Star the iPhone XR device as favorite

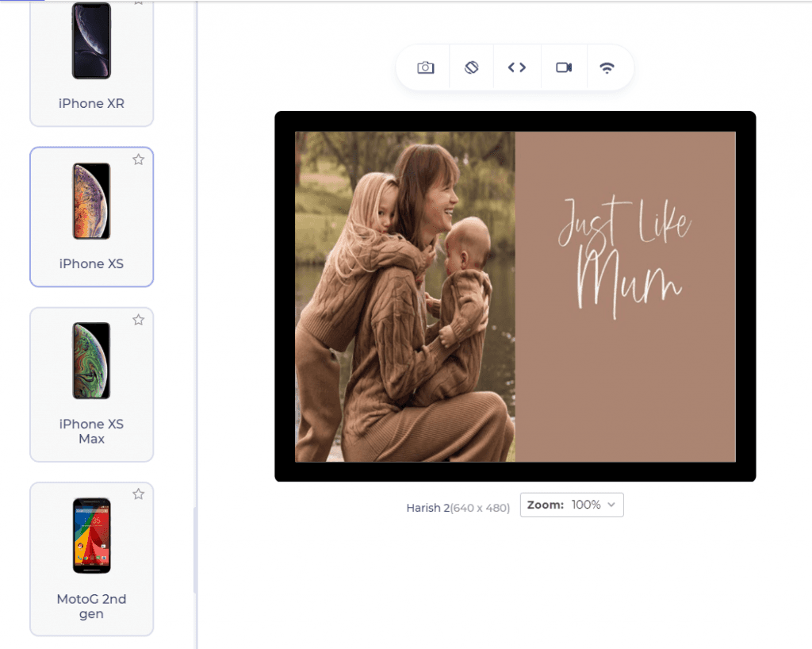(137, 4)
